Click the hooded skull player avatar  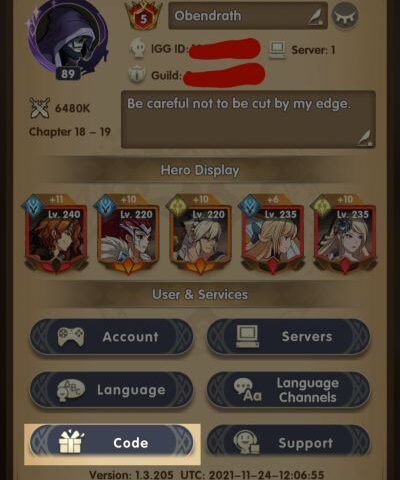coord(68,37)
